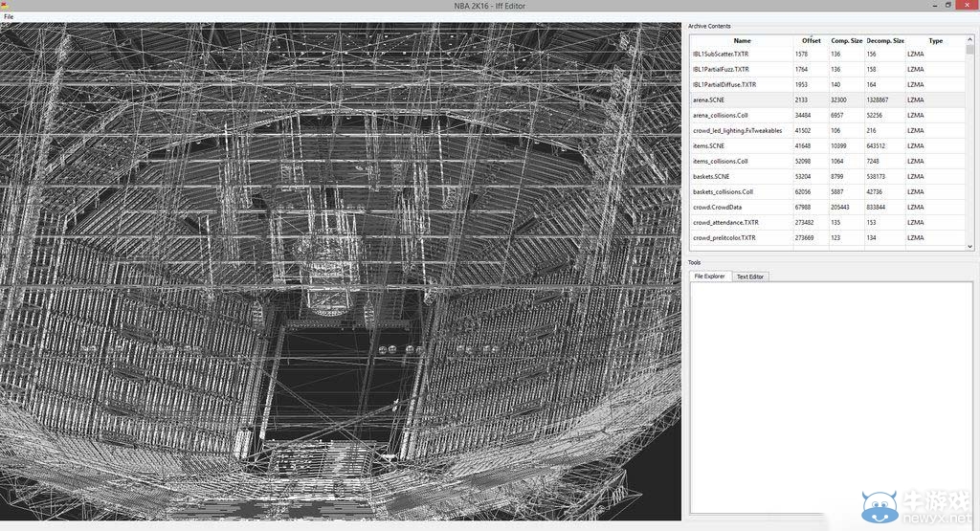
Task: Restore down the Iff Editor window
Action: pyautogui.click(x=948, y=5)
